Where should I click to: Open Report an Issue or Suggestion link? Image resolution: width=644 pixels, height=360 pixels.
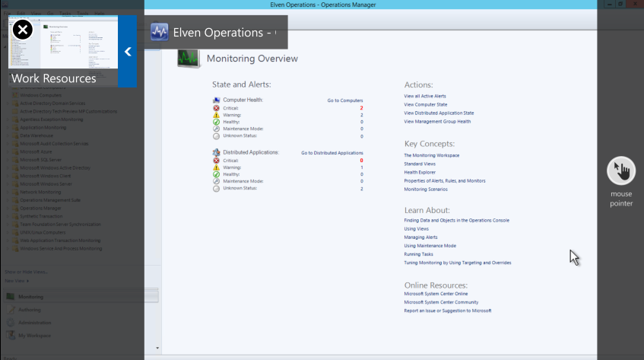(447, 311)
